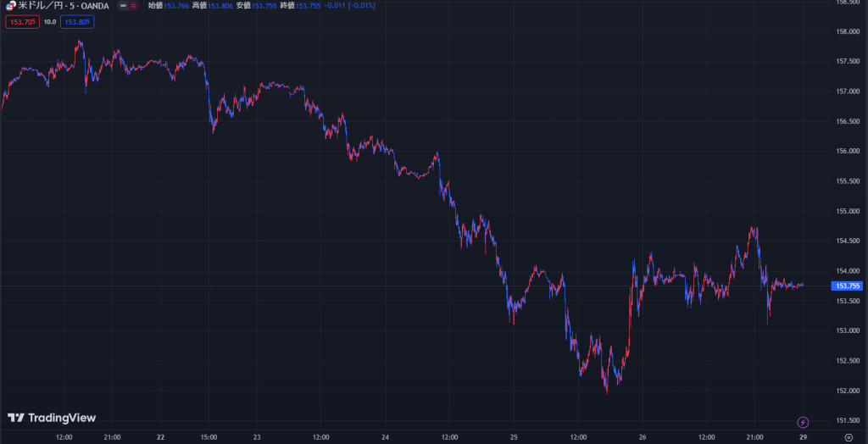
Task: Click the date 25 on the time axis
Action: click(x=514, y=437)
